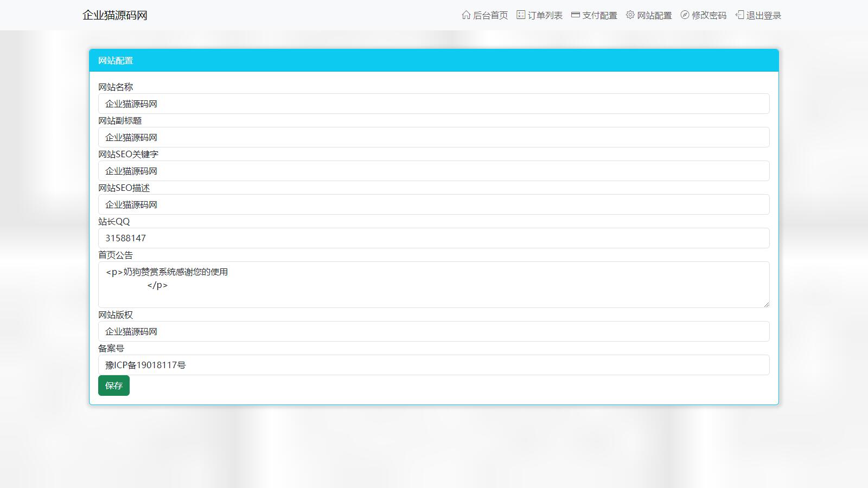Click the 首页公告 label

tap(116, 255)
